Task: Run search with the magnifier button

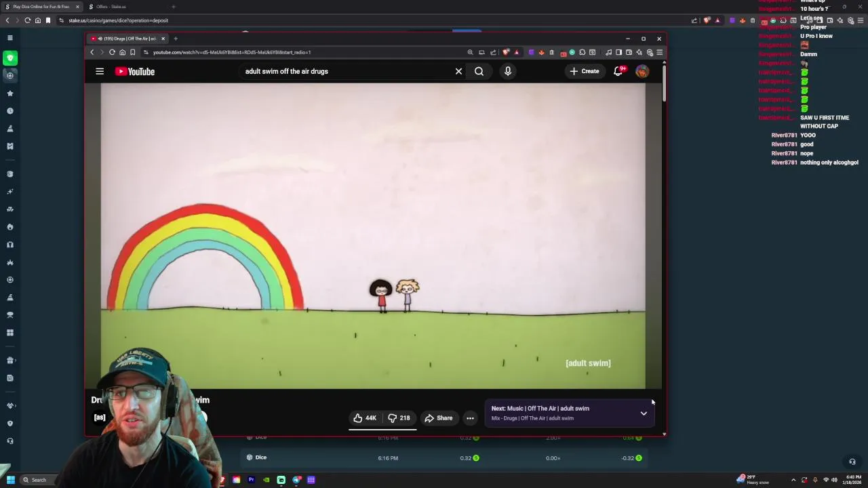Action: point(479,71)
